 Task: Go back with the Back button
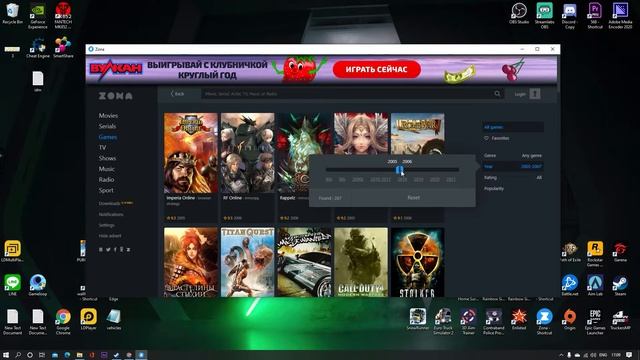[x=177, y=94]
